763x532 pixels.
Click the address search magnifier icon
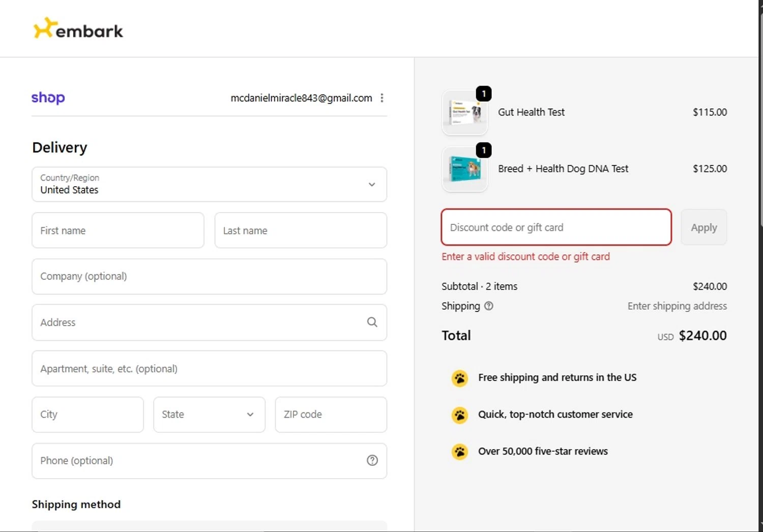click(372, 322)
